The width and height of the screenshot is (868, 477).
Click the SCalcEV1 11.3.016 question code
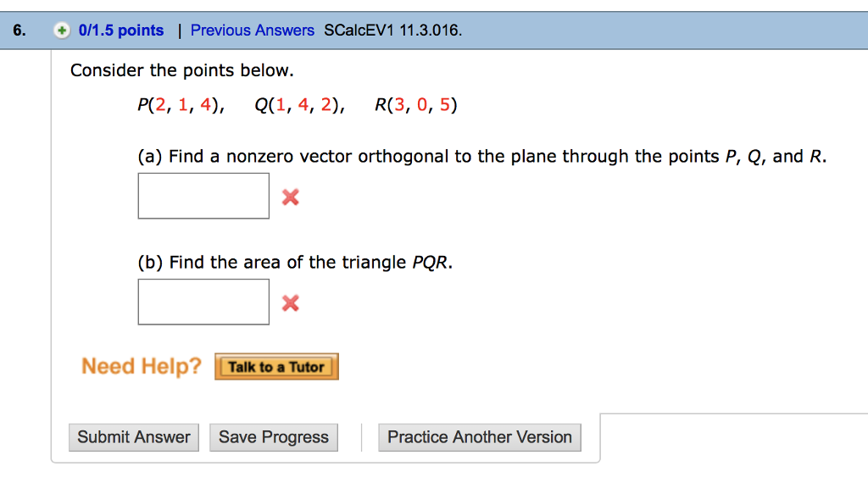click(x=393, y=31)
